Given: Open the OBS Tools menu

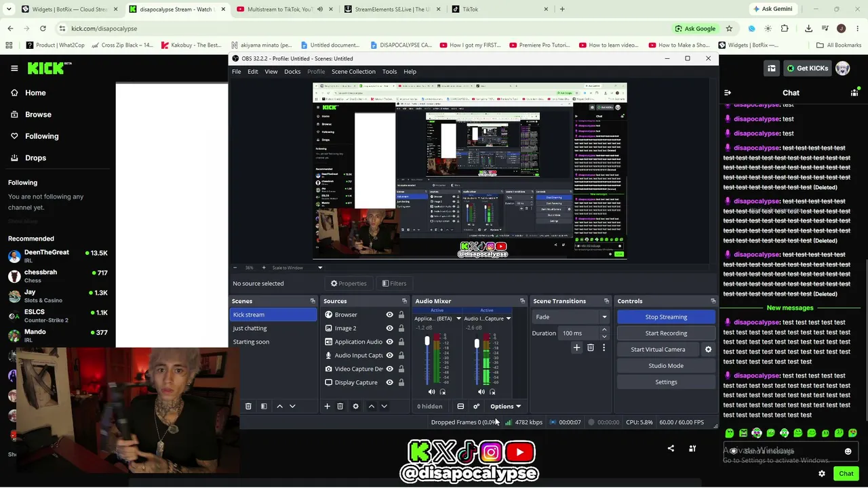Looking at the screenshot, I should [x=389, y=71].
